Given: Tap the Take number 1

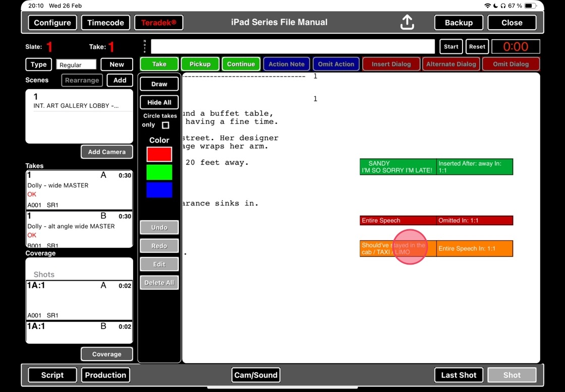Looking at the screenshot, I should [111, 46].
